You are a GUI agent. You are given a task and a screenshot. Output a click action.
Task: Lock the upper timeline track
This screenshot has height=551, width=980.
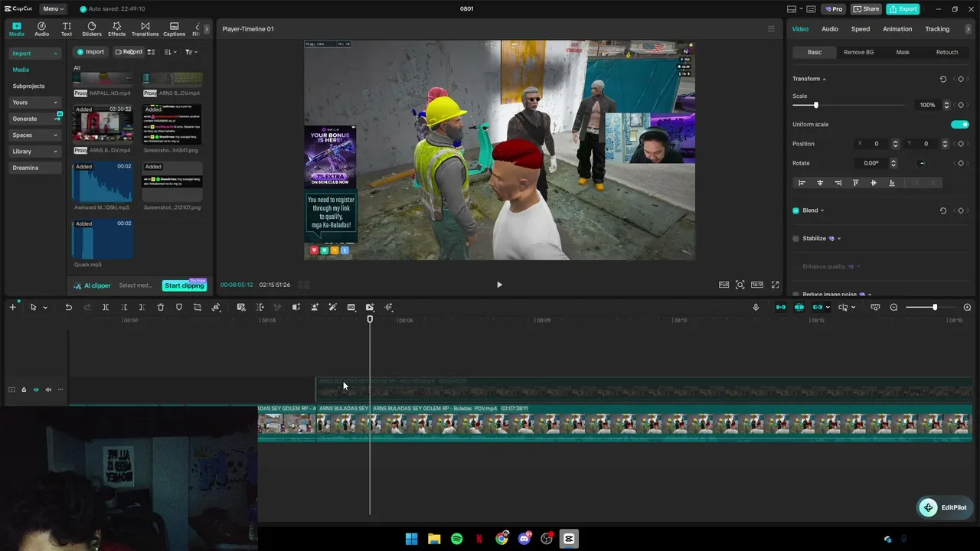(x=24, y=390)
